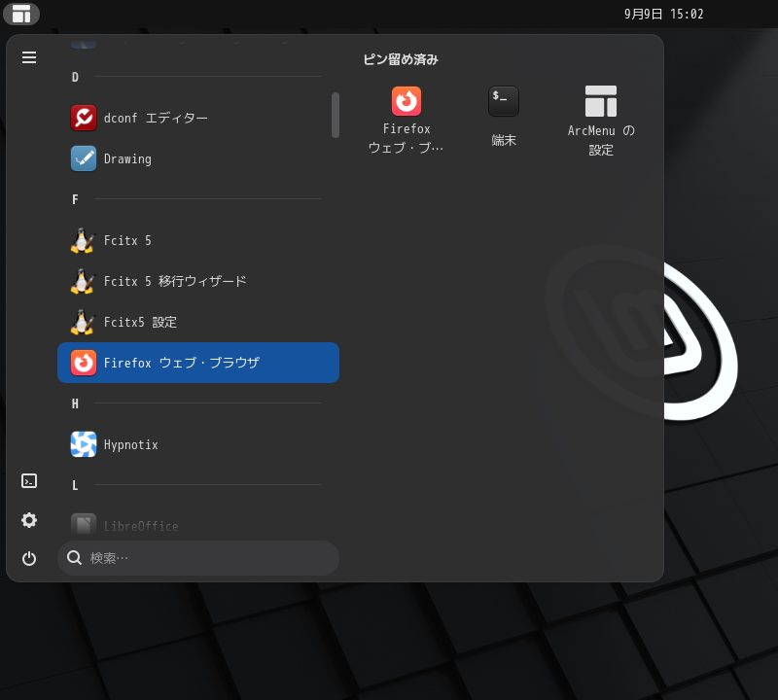Launch pinned Firefox ウェブ・ブラウザ icon
The image size is (778, 700).
[407, 101]
